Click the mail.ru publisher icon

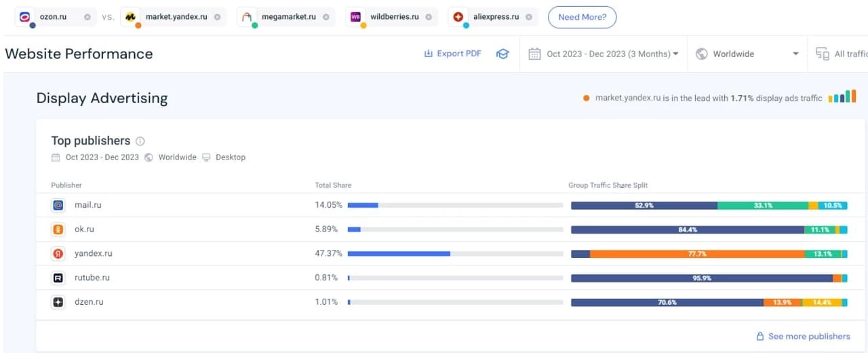(58, 205)
